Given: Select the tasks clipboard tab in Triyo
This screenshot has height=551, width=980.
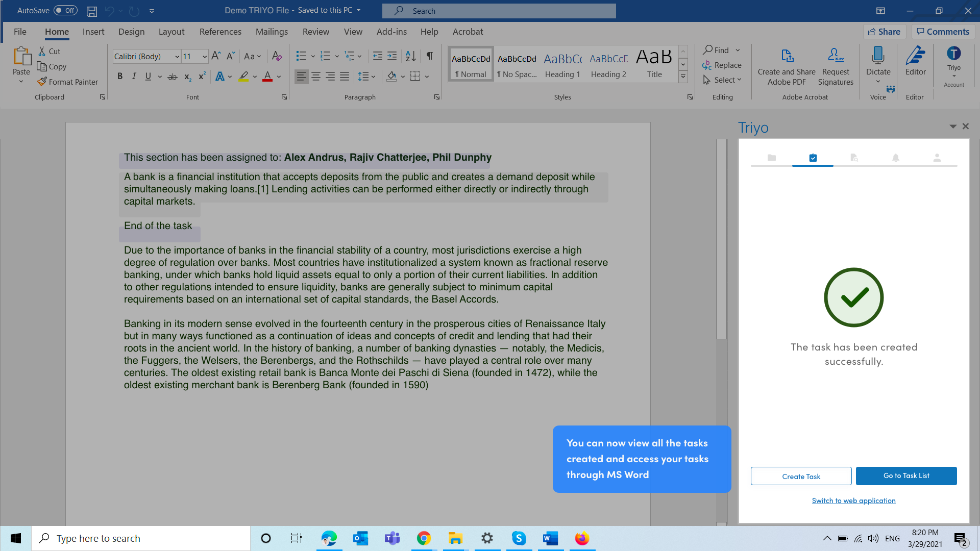Looking at the screenshot, I should point(813,158).
